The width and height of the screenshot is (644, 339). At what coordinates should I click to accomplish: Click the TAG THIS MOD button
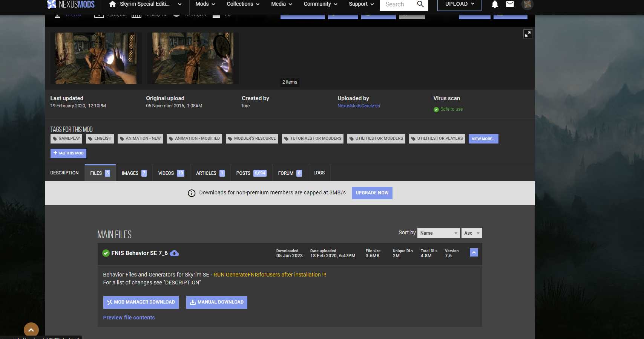(x=68, y=153)
